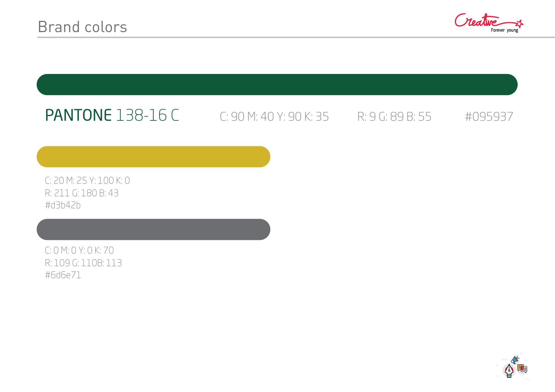Click the #d3b42b hex code
Screen dimensions: 555x392
tap(63, 205)
